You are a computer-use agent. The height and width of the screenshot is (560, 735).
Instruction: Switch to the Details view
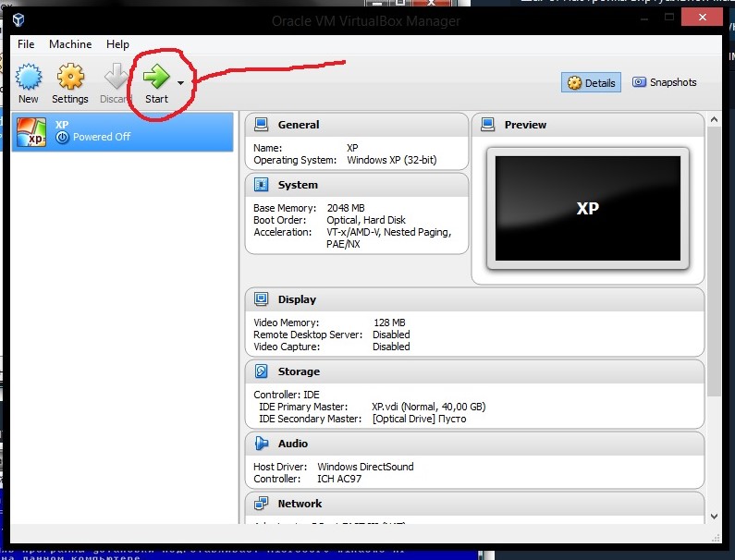click(x=591, y=83)
